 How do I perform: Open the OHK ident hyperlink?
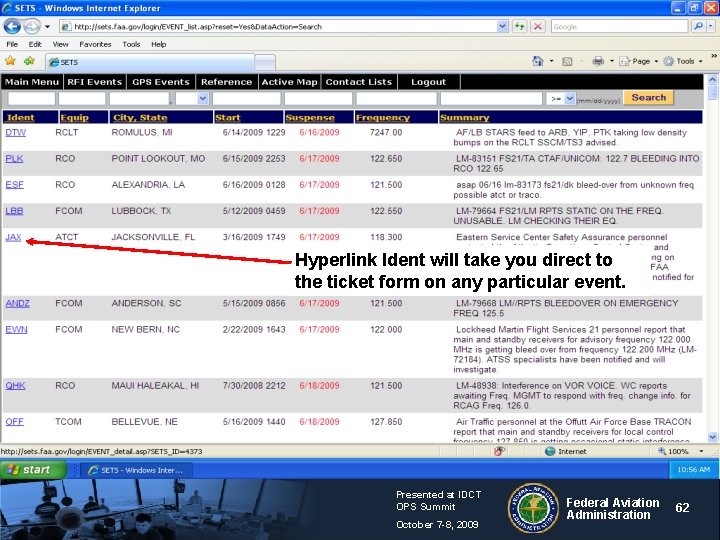[15, 385]
